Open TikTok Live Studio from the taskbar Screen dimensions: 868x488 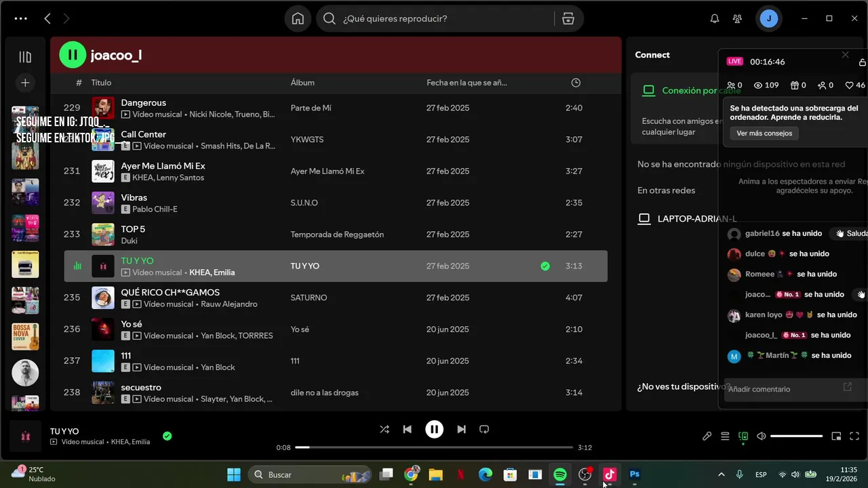coord(610,474)
